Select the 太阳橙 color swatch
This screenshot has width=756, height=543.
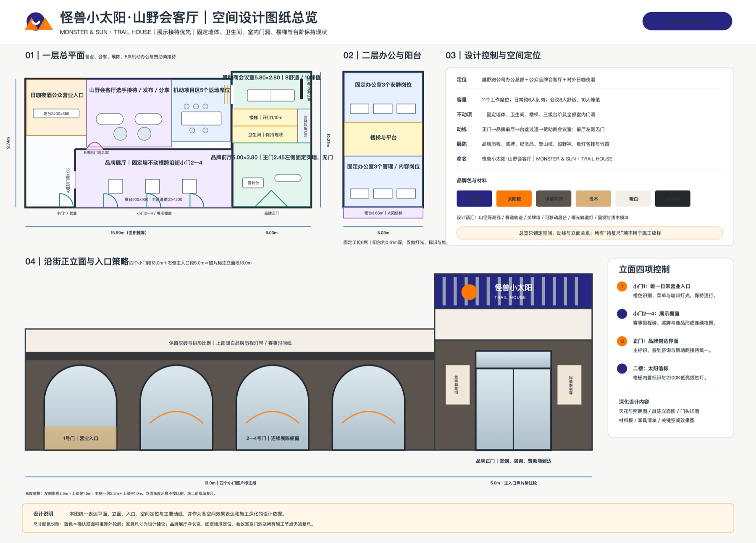click(x=514, y=199)
